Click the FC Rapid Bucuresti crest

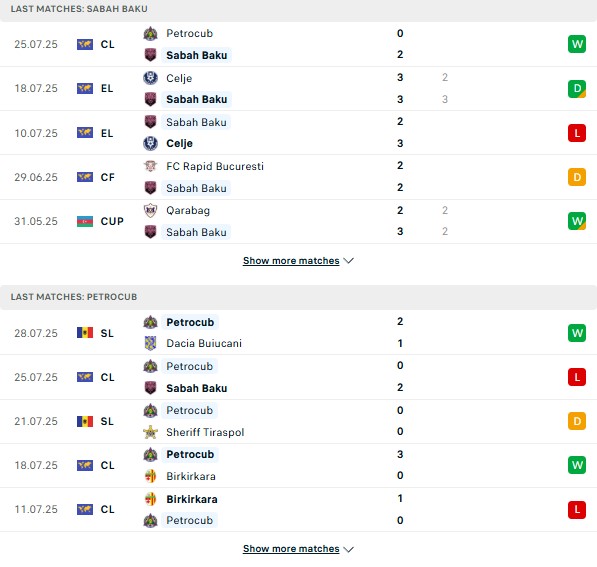150,166
